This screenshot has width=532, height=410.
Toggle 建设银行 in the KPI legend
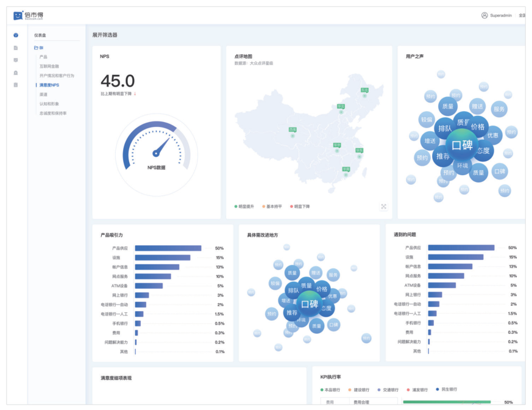(358, 390)
